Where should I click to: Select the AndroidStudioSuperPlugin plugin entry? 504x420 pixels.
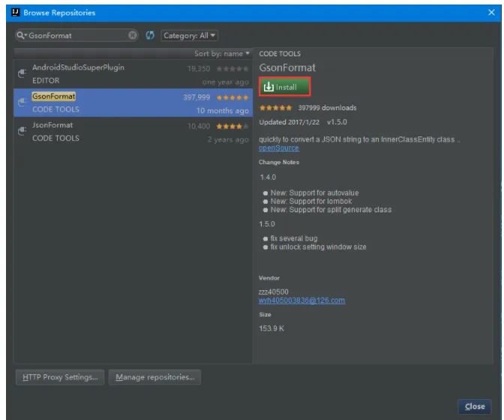pos(133,74)
